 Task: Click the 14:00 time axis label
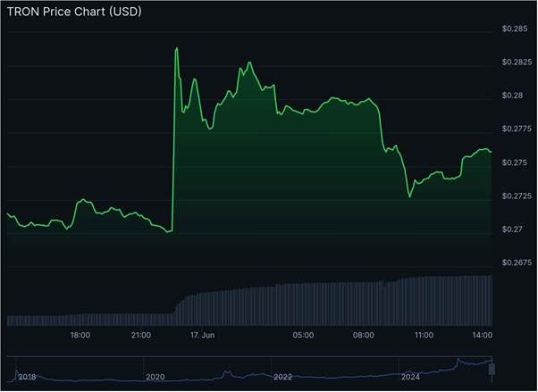[x=483, y=336]
